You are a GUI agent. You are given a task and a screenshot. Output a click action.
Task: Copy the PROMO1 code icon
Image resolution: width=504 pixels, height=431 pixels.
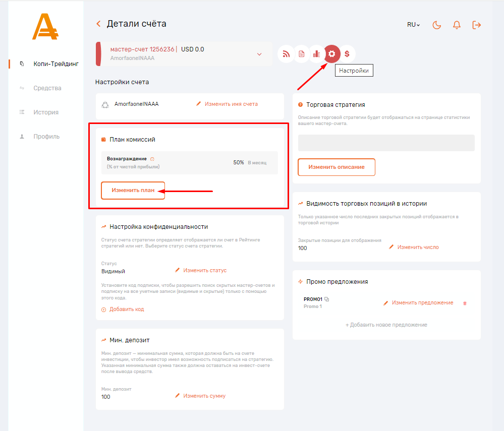tap(327, 299)
